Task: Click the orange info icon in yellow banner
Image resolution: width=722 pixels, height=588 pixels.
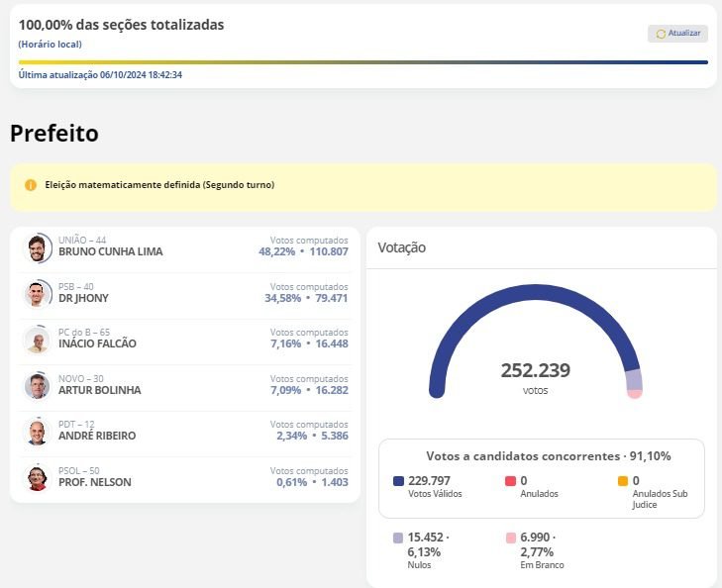Action: pyautogui.click(x=31, y=185)
